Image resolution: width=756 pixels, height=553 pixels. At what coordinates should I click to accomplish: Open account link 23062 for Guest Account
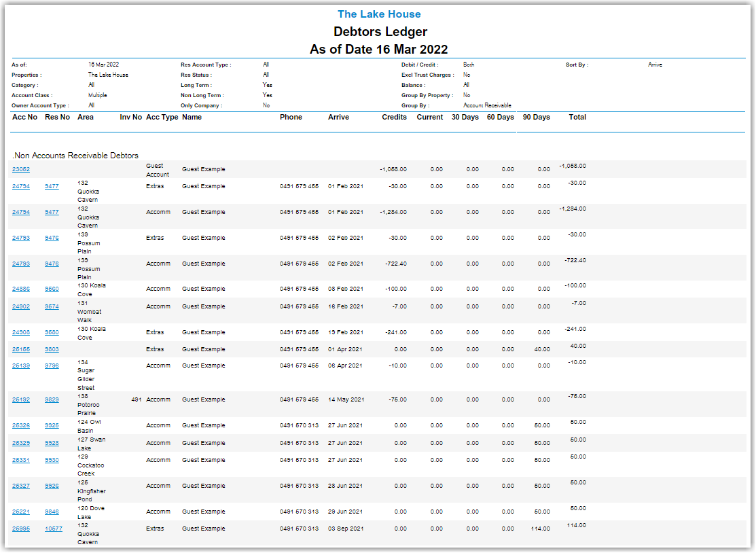[x=21, y=170]
